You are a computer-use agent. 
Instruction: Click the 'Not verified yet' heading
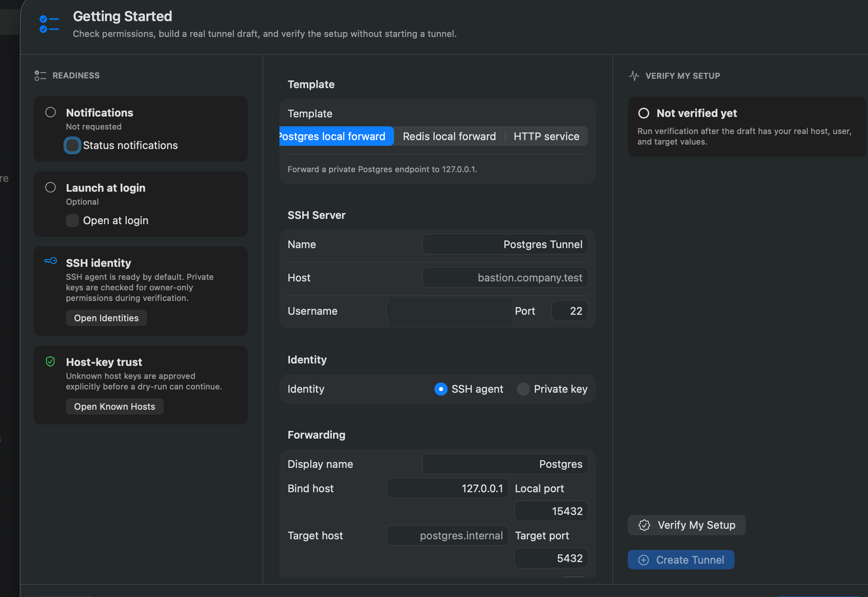(697, 113)
